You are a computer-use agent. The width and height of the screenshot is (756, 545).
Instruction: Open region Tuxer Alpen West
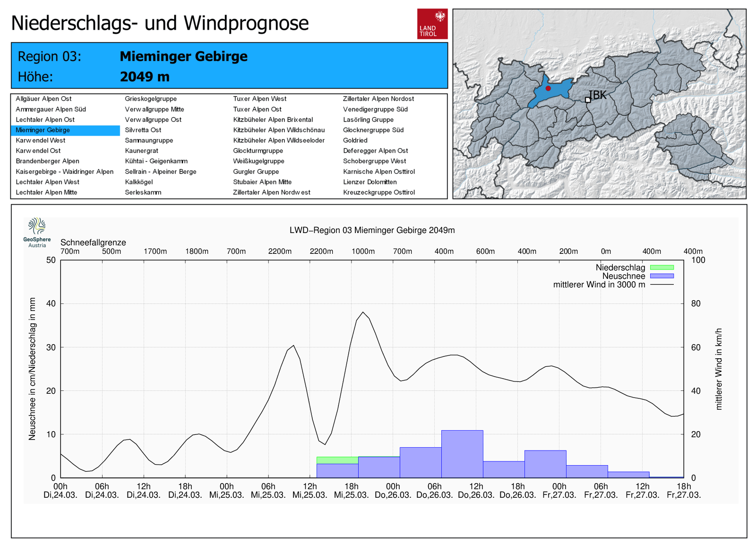coord(260,99)
